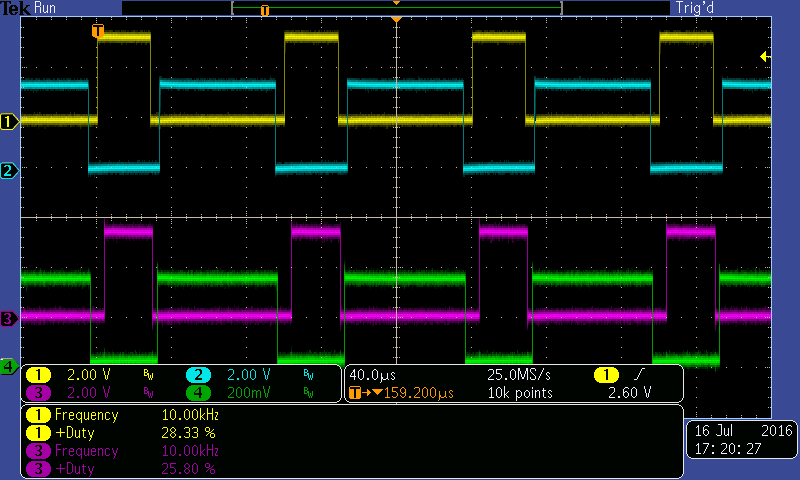Click channel 4 bandwidth limit Bw icon
This screenshot has height=480, width=800.
[x=308, y=393]
